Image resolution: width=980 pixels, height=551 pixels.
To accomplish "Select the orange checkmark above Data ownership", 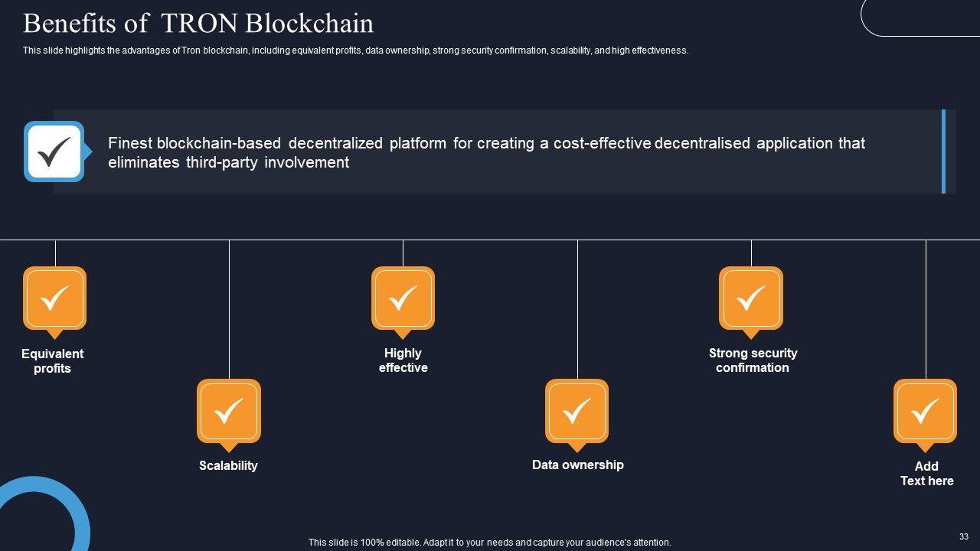I will click(x=577, y=412).
